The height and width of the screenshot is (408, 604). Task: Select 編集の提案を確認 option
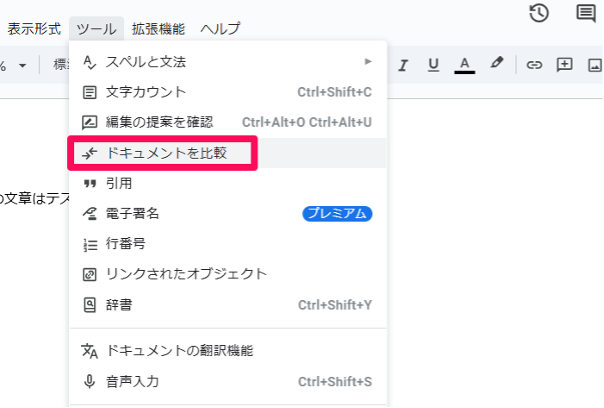pyautogui.click(x=228, y=122)
